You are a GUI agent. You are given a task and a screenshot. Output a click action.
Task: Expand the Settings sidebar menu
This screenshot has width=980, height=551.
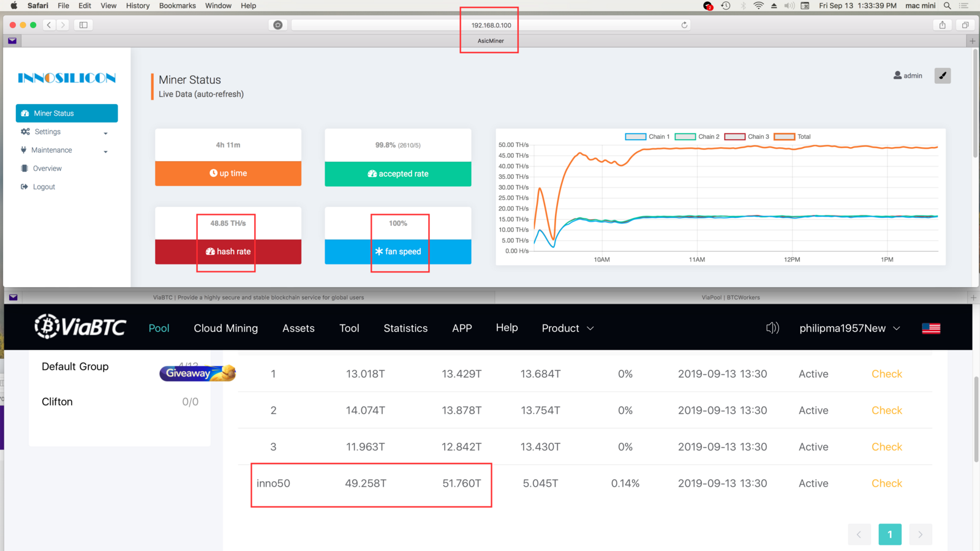tap(67, 132)
